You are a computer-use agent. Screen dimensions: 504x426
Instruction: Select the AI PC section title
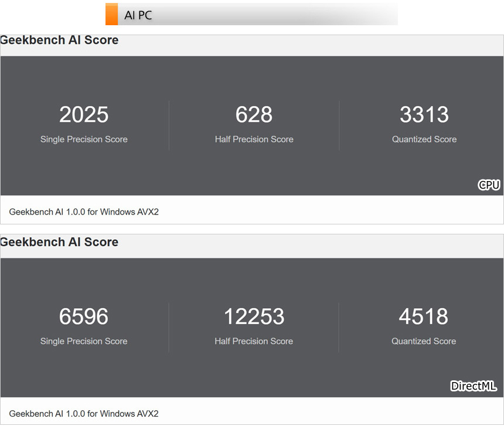[x=138, y=15]
